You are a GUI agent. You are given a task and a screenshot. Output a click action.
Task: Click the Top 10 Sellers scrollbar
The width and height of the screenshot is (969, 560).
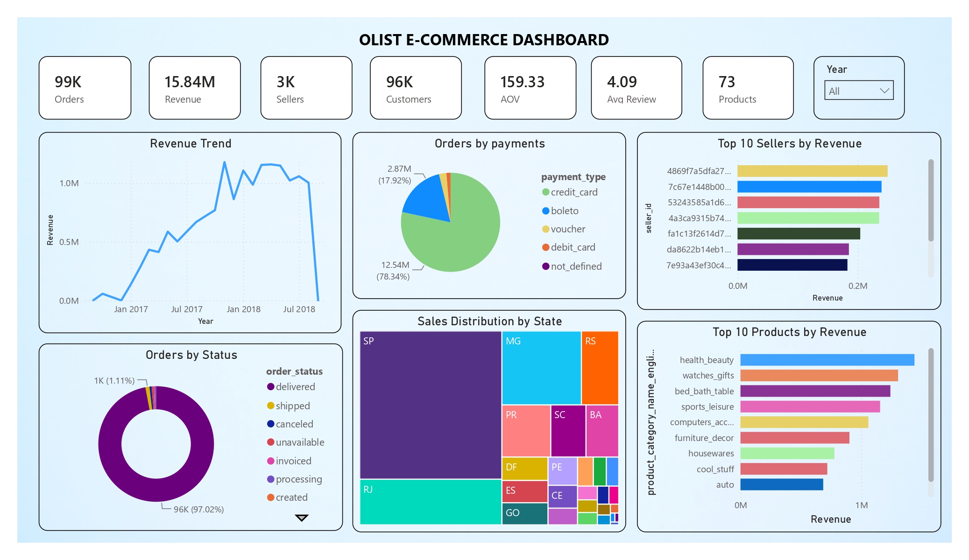[931, 201]
